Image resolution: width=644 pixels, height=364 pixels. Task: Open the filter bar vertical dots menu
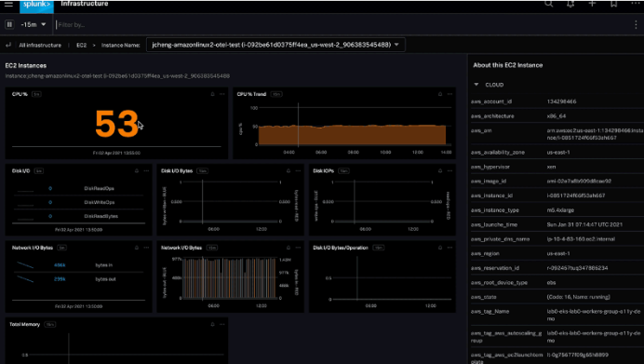tap(636, 24)
